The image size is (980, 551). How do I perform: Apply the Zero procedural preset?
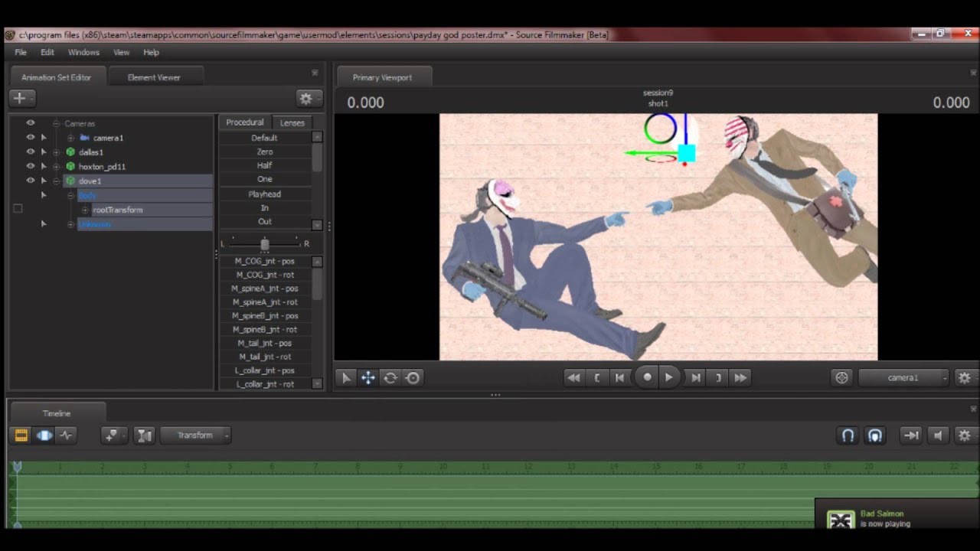pos(264,152)
